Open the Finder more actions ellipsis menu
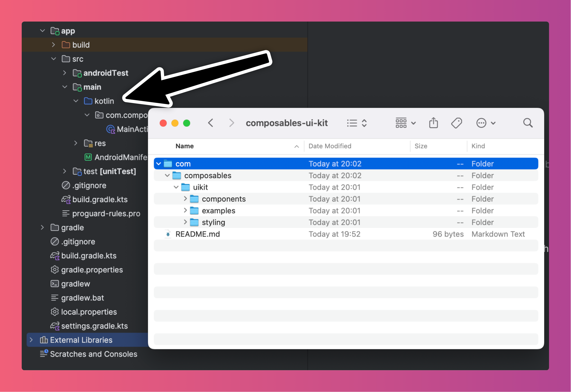The height and width of the screenshot is (392, 571). coord(485,123)
